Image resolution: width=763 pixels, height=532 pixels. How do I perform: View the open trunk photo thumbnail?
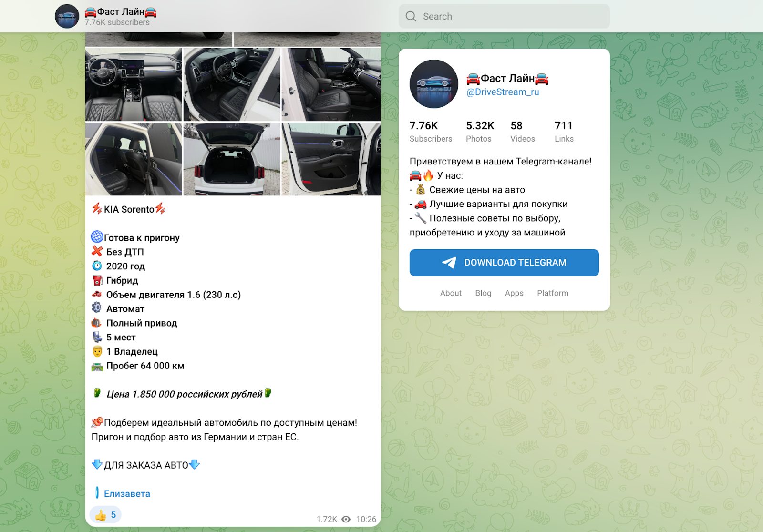pos(232,159)
